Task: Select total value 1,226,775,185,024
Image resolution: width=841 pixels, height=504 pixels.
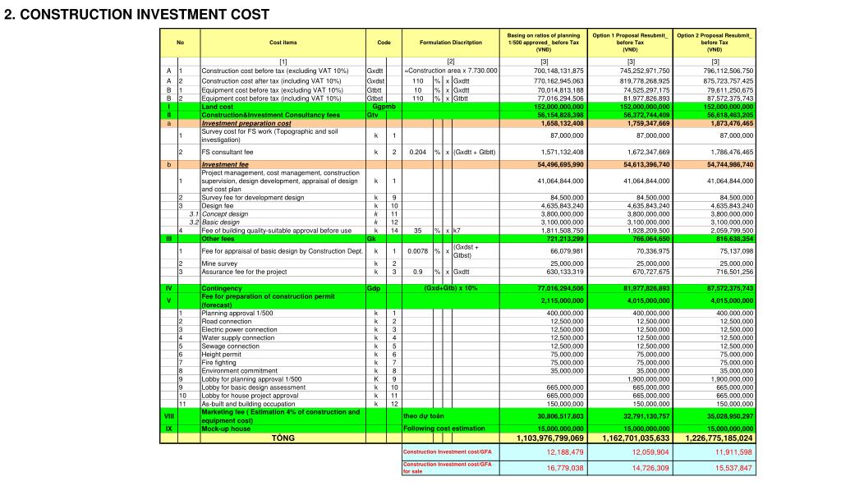Action: [719, 438]
